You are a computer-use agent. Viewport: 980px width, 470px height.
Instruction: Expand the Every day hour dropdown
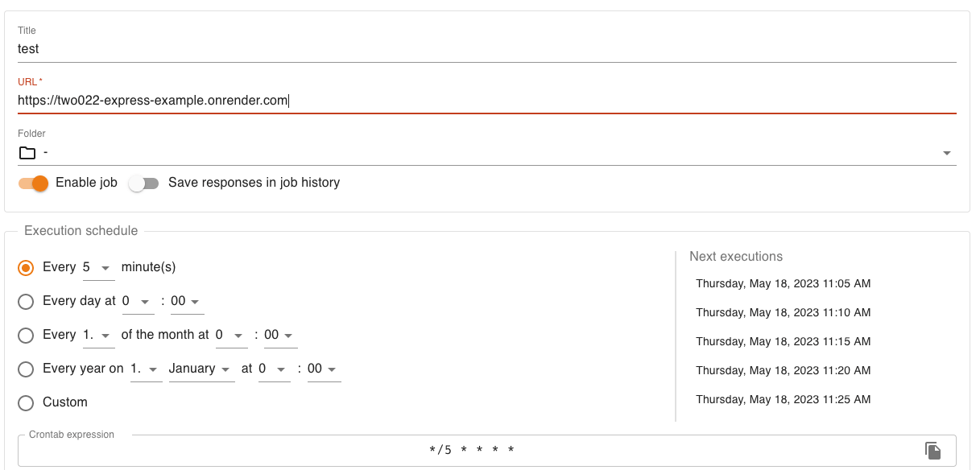(138, 302)
